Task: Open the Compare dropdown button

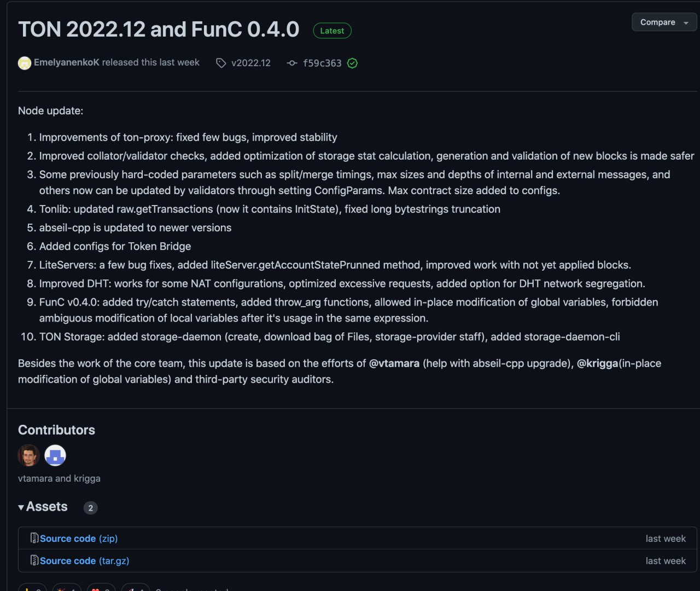Action: click(664, 22)
